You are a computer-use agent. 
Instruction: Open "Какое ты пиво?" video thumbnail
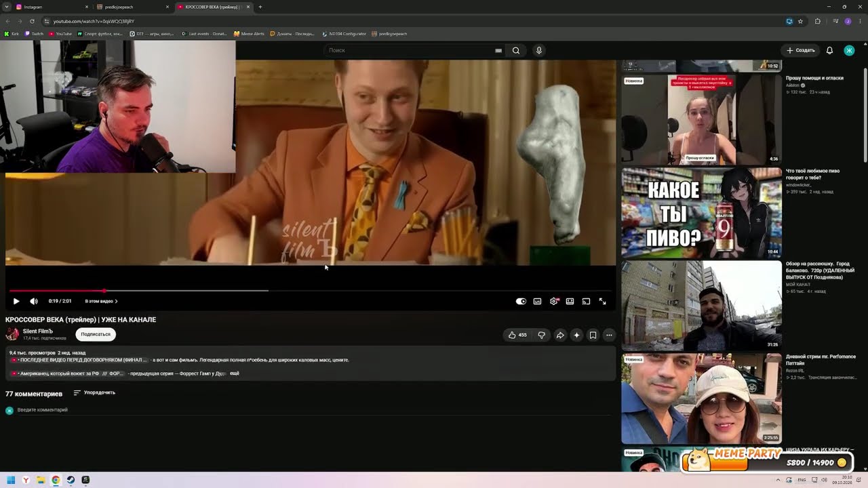[701, 213]
